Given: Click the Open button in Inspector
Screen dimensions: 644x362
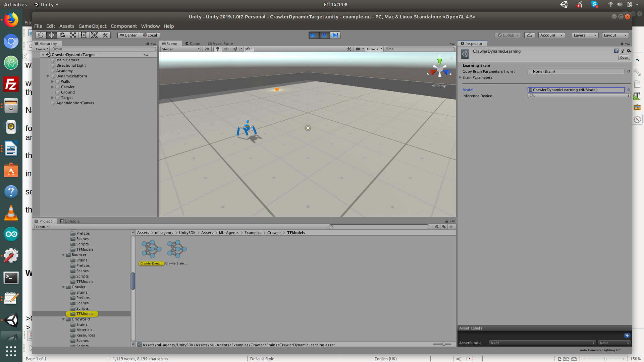Looking at the screenshot, I should [x=624, y=58].
